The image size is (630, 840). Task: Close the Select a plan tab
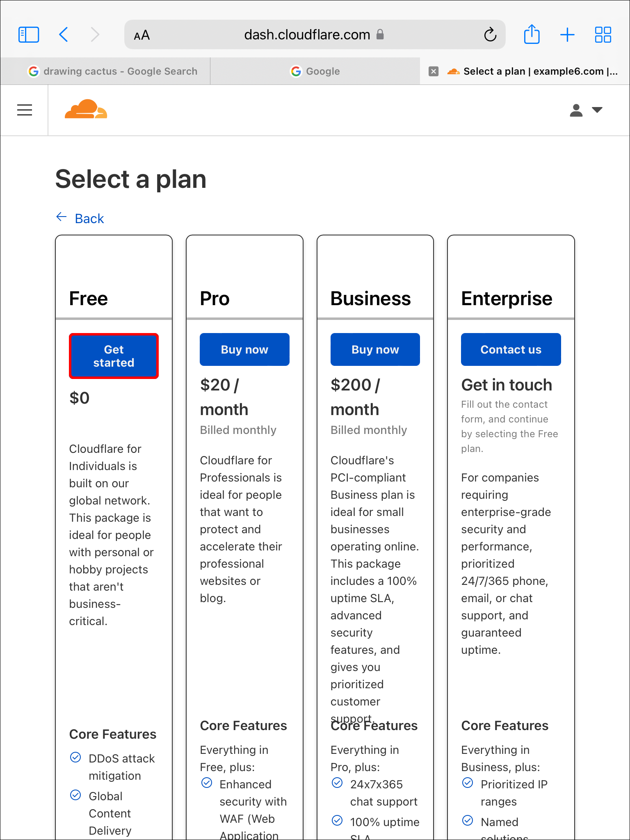point(434,71)
